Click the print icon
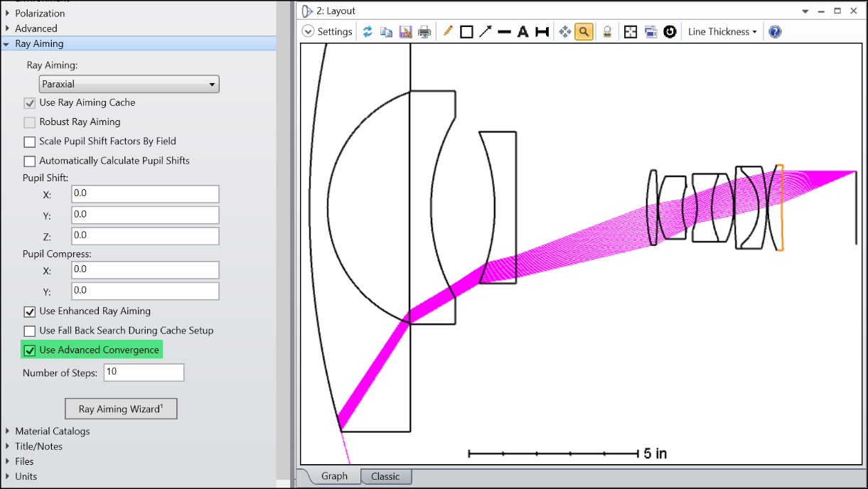Viewport: 868px width, 489px height. [424, 31]
